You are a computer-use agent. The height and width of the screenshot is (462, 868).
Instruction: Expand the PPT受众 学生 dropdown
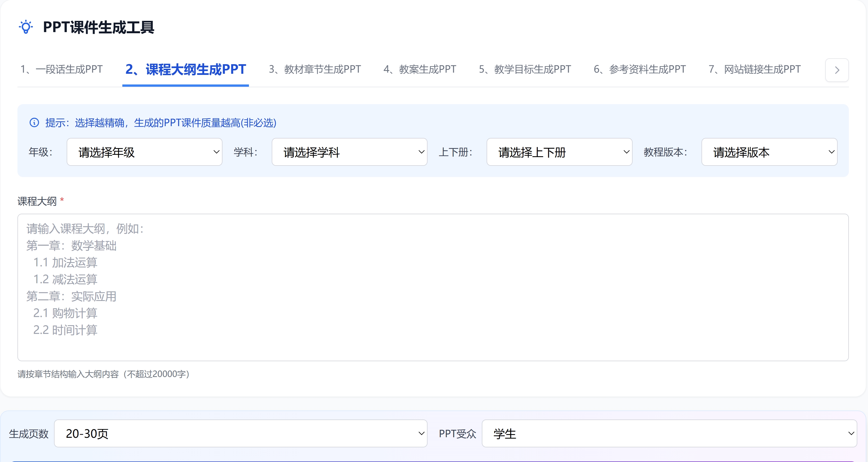tap(669, 433)
